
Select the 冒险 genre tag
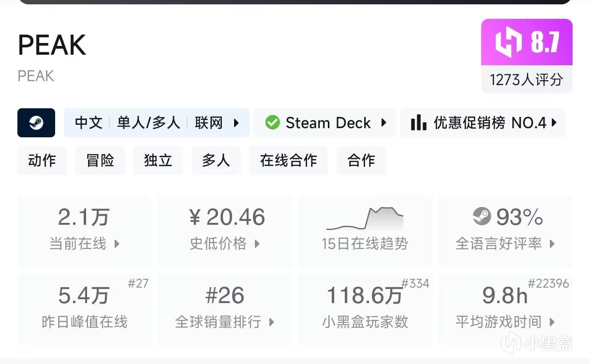tap(100, 160)
